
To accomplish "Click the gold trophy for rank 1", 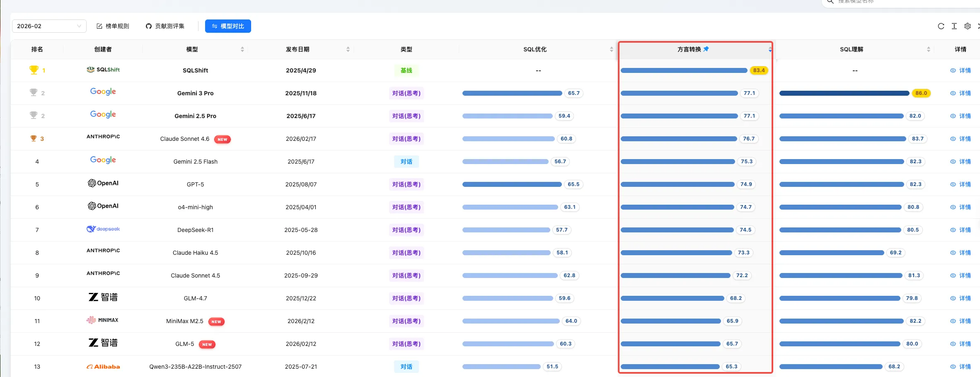I will [x=34, y=70].
